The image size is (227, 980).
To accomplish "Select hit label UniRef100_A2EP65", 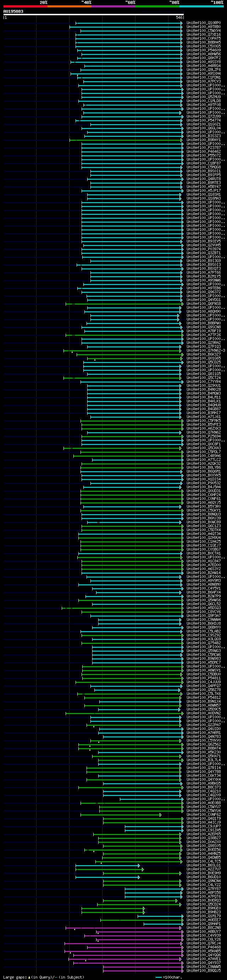I will point(203,834).
